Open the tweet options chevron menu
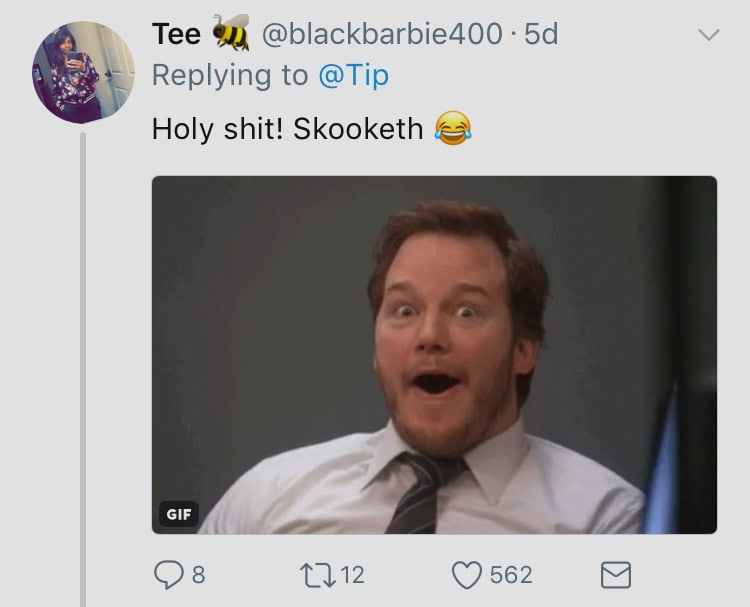Image resolution: width=750 pixels, height=607 pixels. [x=707, y=36]
